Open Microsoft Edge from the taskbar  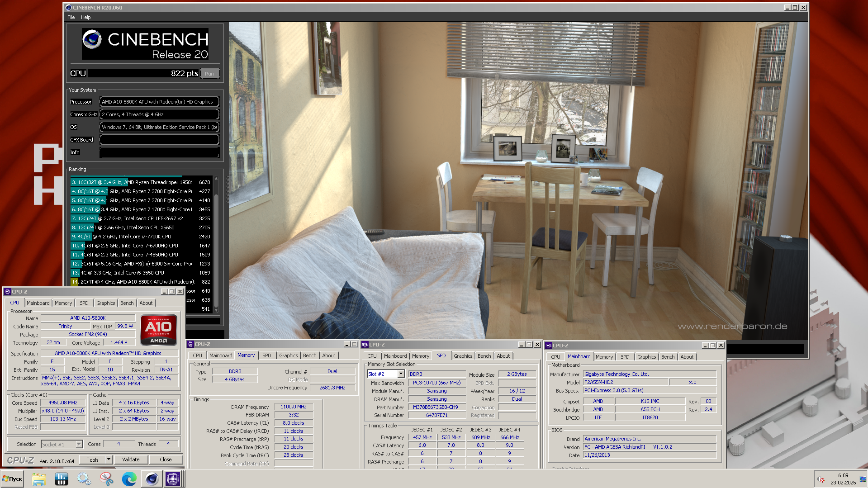point(129,479)
